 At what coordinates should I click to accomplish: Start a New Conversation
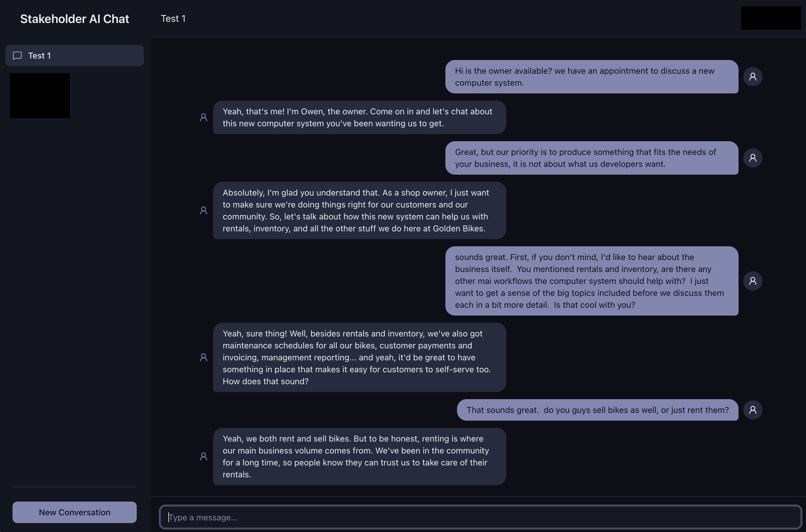[75, 512]
